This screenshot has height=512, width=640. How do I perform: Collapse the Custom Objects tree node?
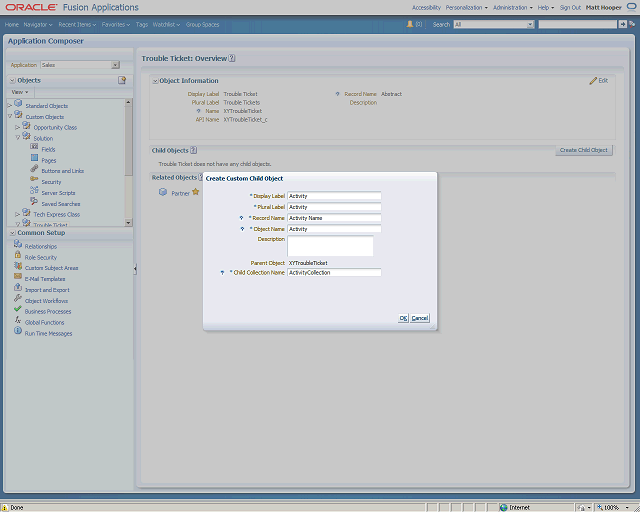click(x=10, y=117)
